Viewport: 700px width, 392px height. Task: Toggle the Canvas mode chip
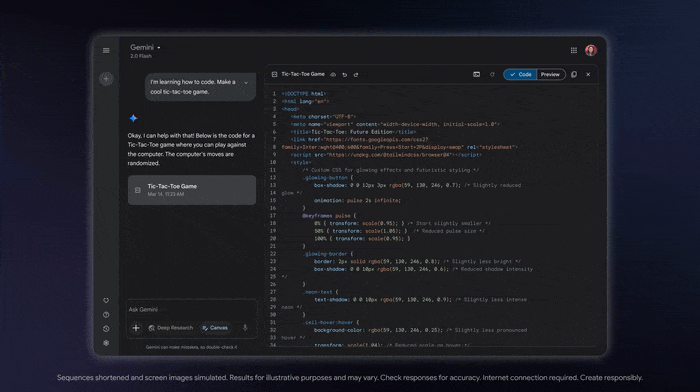(x=215, y=328)
